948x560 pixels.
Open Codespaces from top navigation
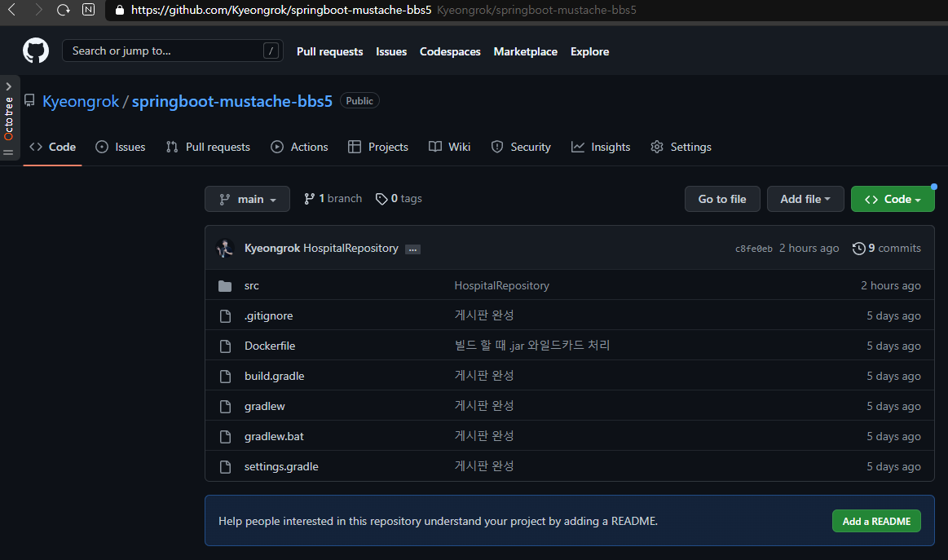[450, 51]
